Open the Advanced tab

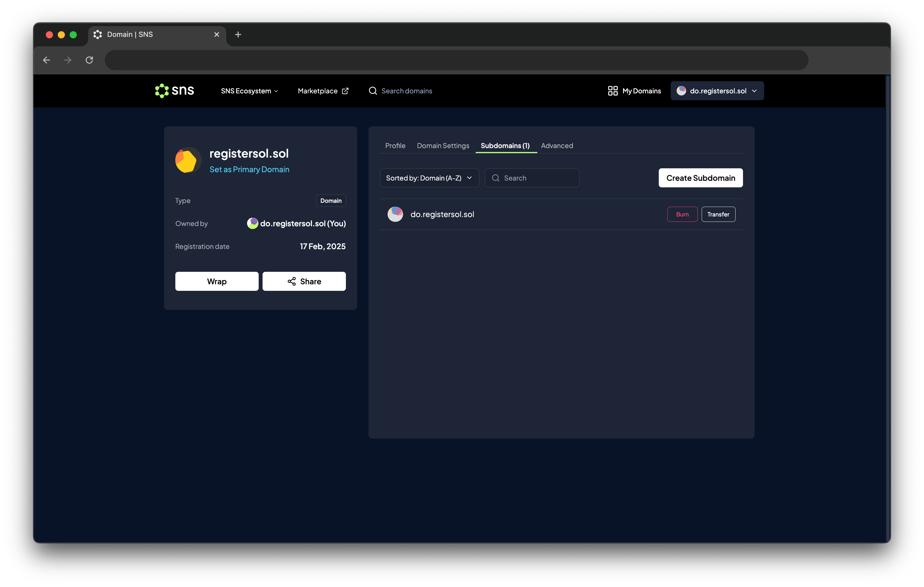[557, 146]
